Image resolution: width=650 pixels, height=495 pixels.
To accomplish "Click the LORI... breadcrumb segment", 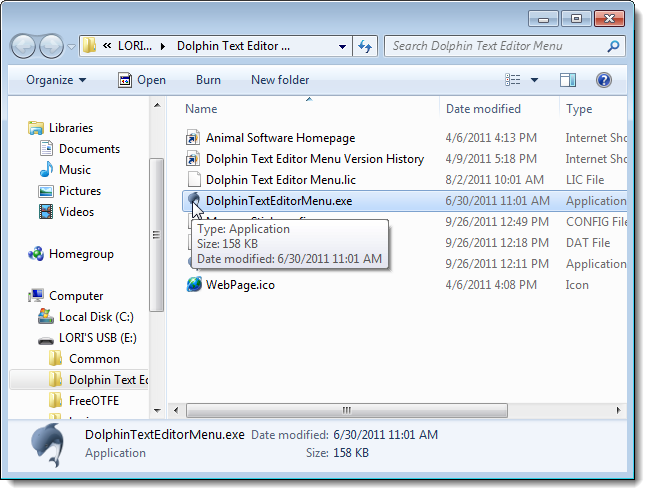I will (x=135, y=46).
